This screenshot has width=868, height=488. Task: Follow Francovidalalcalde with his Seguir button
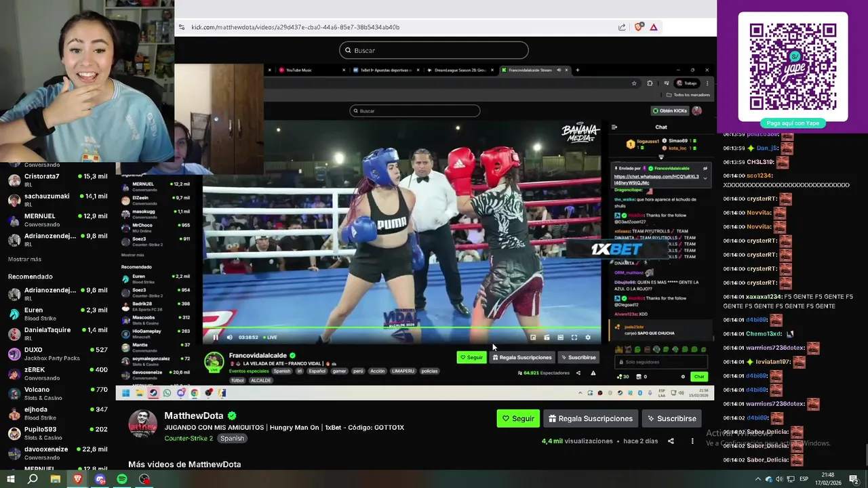click(471, 357)
